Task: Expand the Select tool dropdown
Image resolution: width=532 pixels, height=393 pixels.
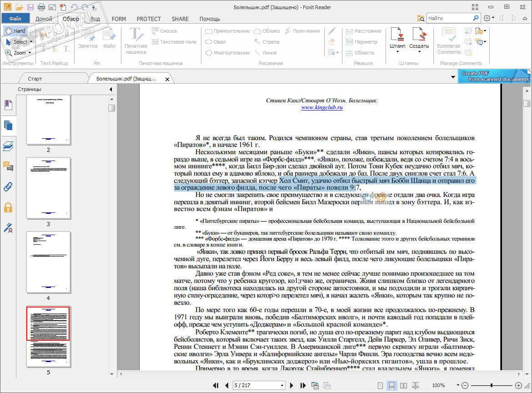Action: click(31, 42)
